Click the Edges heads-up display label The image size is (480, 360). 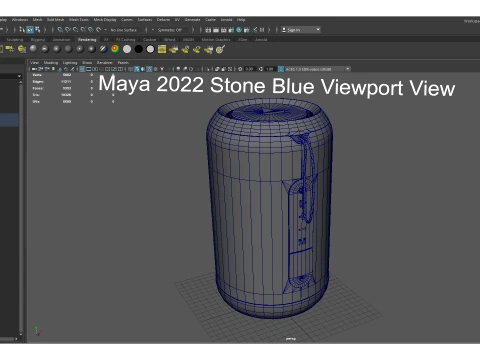[x=38, y=82]
